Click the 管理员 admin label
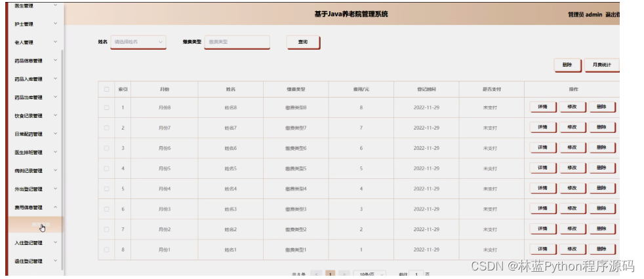 [x=585, y=14]
